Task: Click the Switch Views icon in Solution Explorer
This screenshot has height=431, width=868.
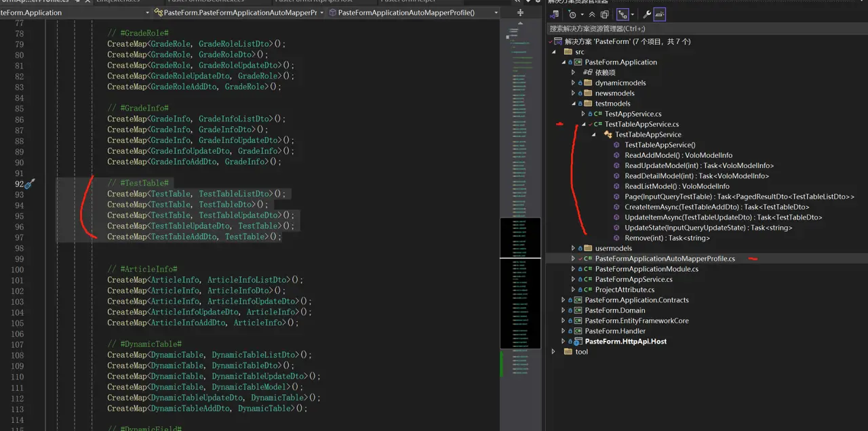Action: point(554,14)
